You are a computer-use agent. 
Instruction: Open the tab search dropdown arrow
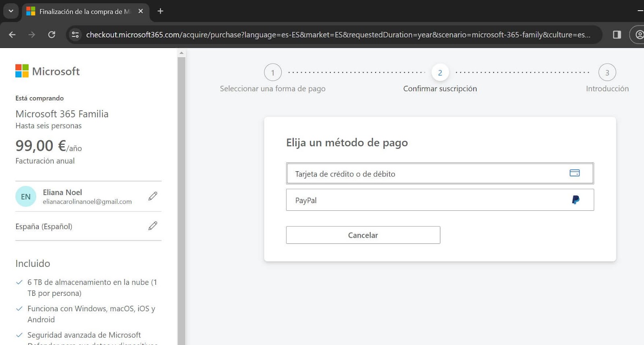11,11
